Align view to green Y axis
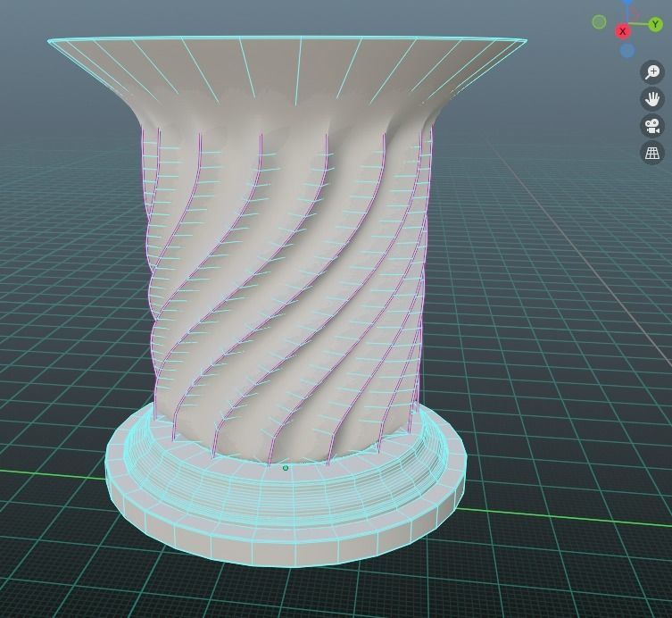The height and width of the screenshot is (618, 672). [655, 24]
